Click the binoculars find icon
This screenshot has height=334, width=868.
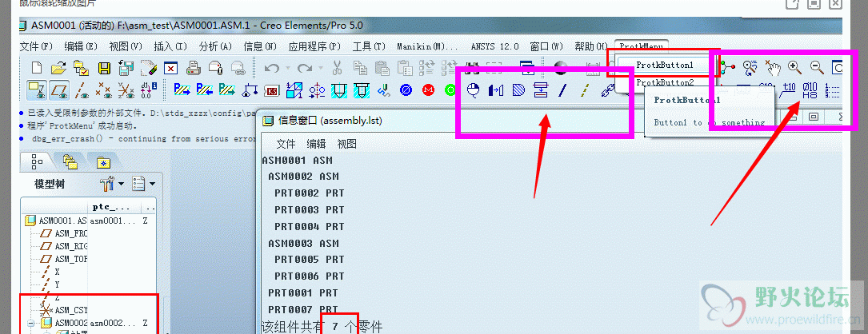tap(473, 68)
